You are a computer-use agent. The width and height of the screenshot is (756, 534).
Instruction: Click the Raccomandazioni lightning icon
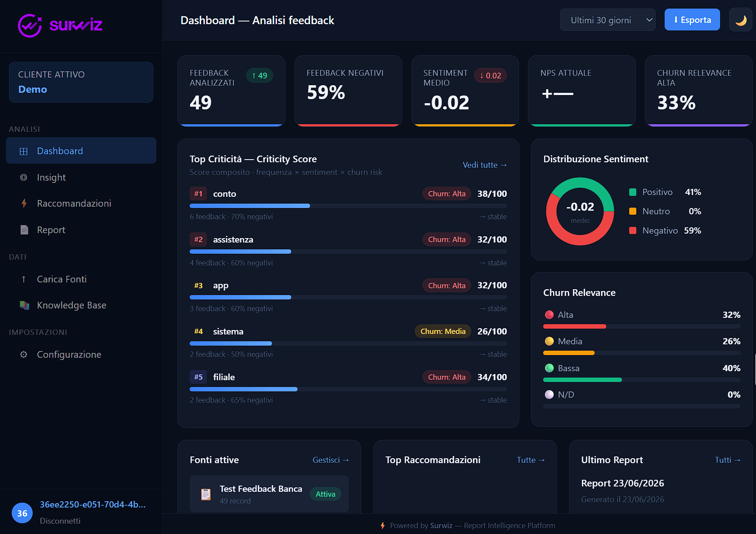pos(24,204)
